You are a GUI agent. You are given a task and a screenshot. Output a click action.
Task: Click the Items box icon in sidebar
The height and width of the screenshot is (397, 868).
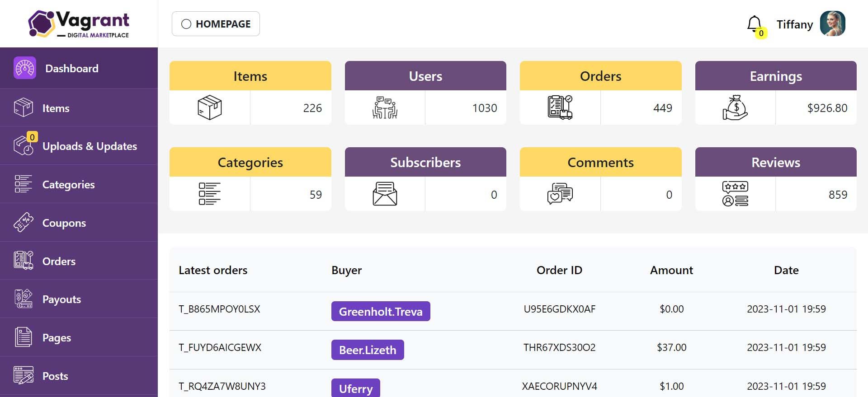(24, 107)
